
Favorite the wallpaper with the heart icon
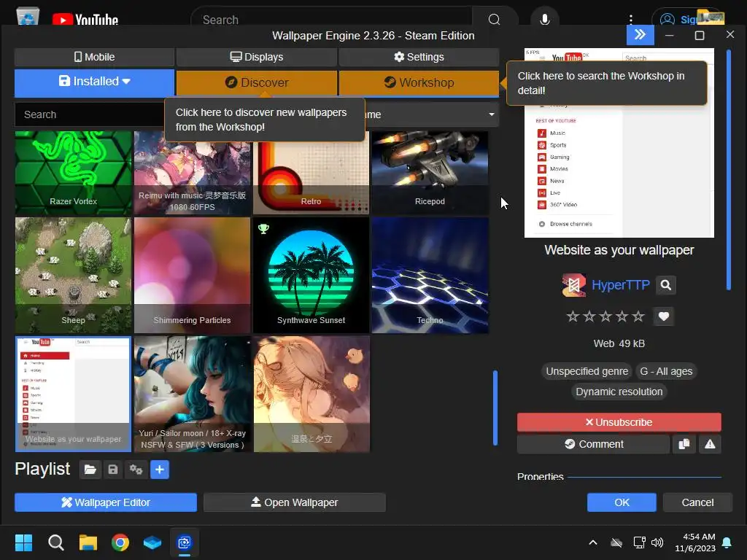click(x=664, y=316)
